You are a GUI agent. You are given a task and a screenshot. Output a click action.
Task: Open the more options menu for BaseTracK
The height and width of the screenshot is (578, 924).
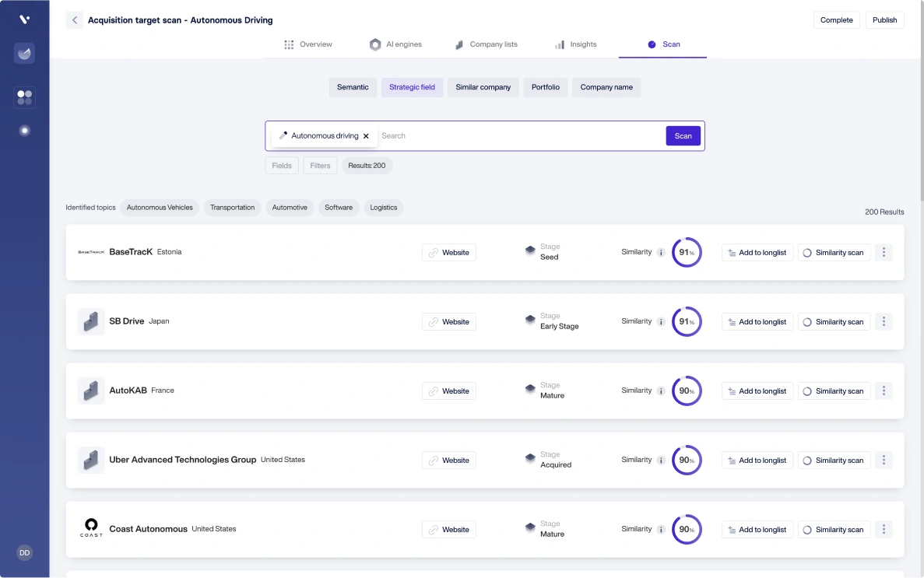pos(884,252)
